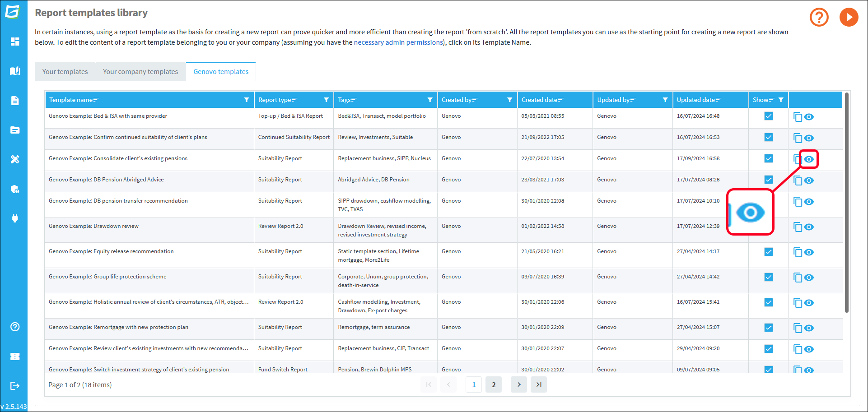Image resolution: width=868 pixels, height=412 pixels.
Task: Open the crossed tools icon in the sidebar
Action: [x=15, y=159]
